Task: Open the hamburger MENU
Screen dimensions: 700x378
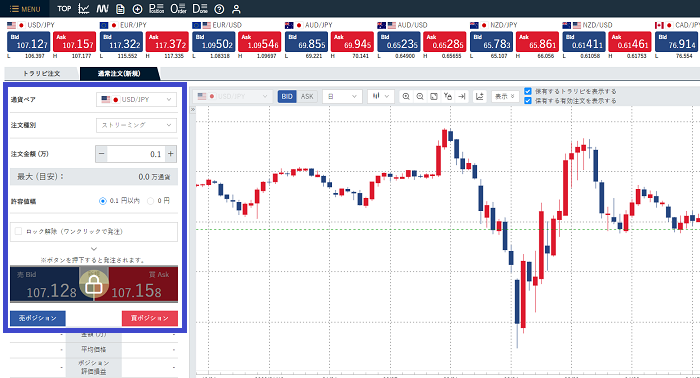Action: (x=25, y=8)
